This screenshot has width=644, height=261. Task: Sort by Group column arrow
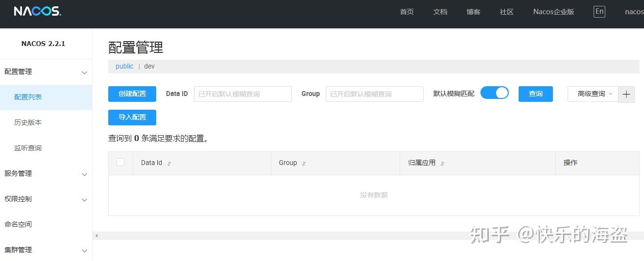tap(304, 164)
